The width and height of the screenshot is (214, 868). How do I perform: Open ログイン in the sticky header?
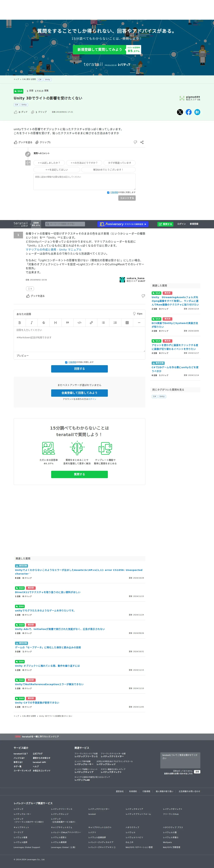pyautogui.click(x=182, y=224)
